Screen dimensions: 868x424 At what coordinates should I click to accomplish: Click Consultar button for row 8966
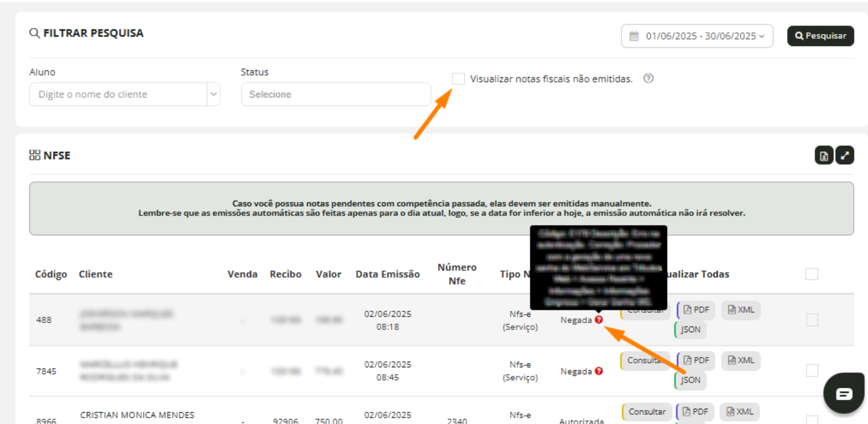point(647,412)
